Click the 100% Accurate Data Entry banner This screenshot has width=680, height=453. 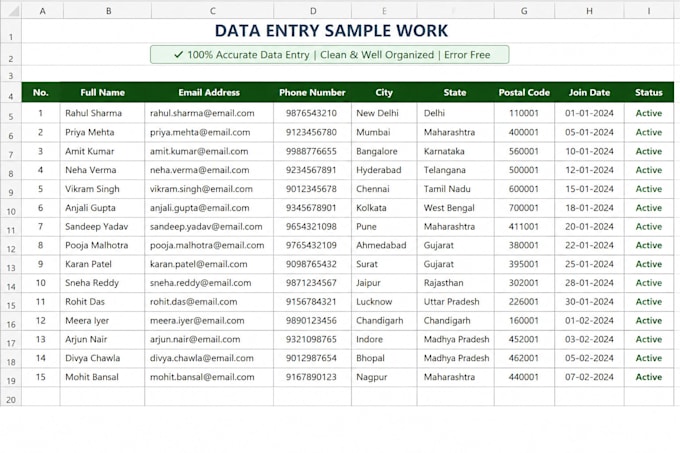click(x=330, y=55)
